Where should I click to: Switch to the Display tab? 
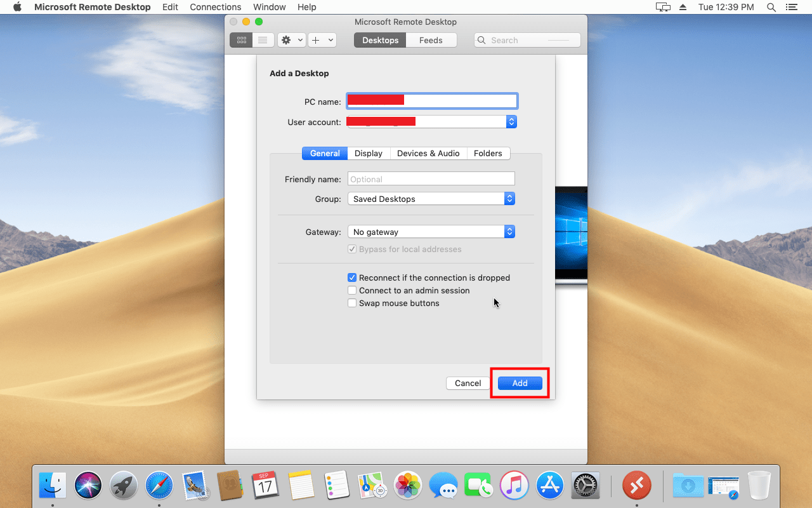(368, 153)
